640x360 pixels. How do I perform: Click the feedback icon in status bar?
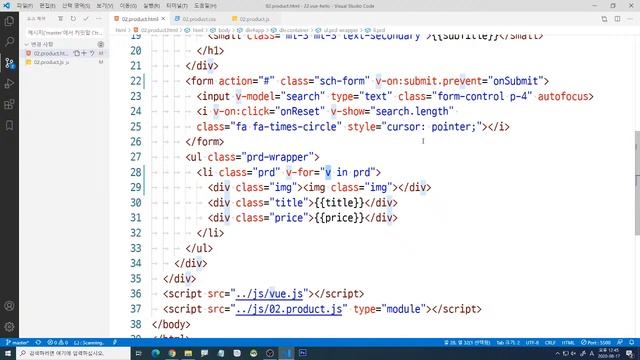click(x=620, y=342)
